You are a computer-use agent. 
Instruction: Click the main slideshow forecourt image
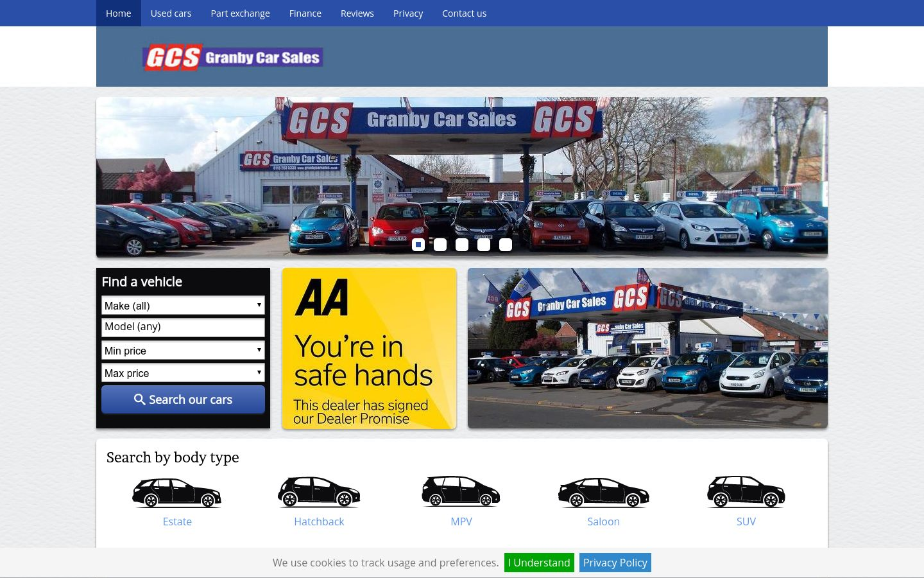click(462, 177)
